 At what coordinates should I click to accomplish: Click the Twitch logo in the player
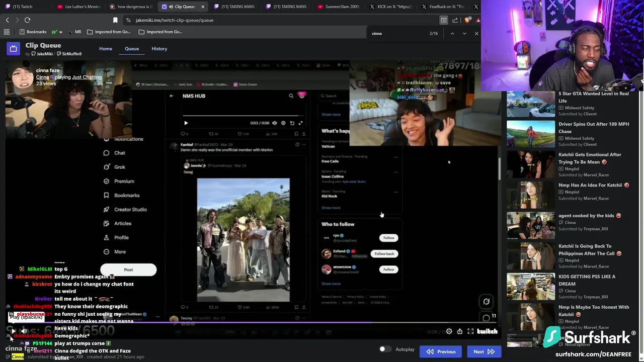(x=487, y=331)
